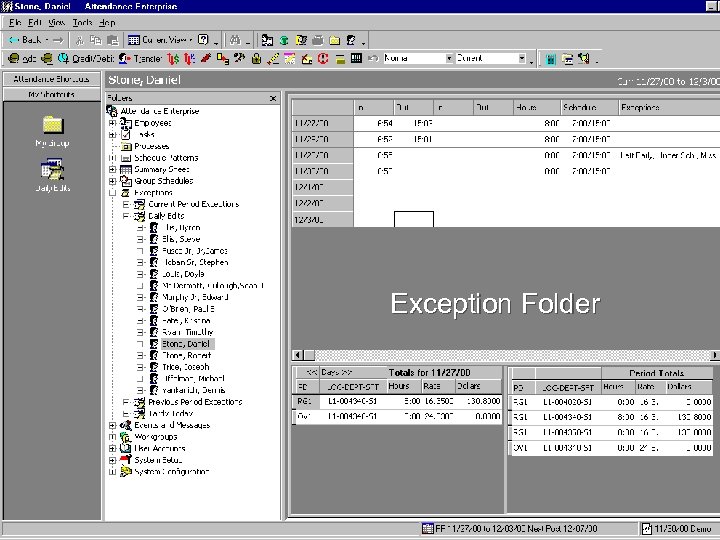The height and width of the screenshot is (540, 720).
Task: Collapse the Exceptions tree node
Action: (112, 193)
